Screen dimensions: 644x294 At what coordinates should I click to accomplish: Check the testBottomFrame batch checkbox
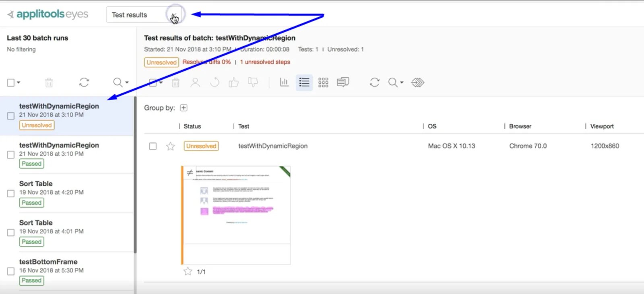[x=11, y=271]
